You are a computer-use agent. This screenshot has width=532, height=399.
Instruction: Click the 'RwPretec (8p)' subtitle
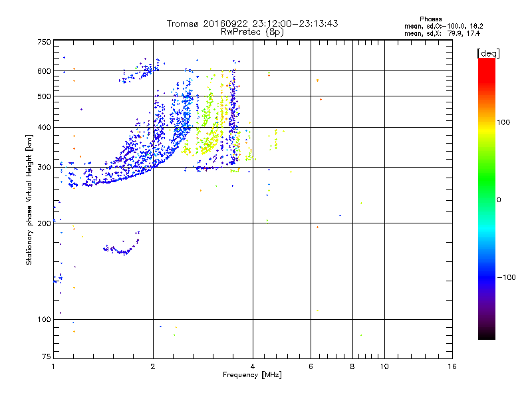[252, 31]
